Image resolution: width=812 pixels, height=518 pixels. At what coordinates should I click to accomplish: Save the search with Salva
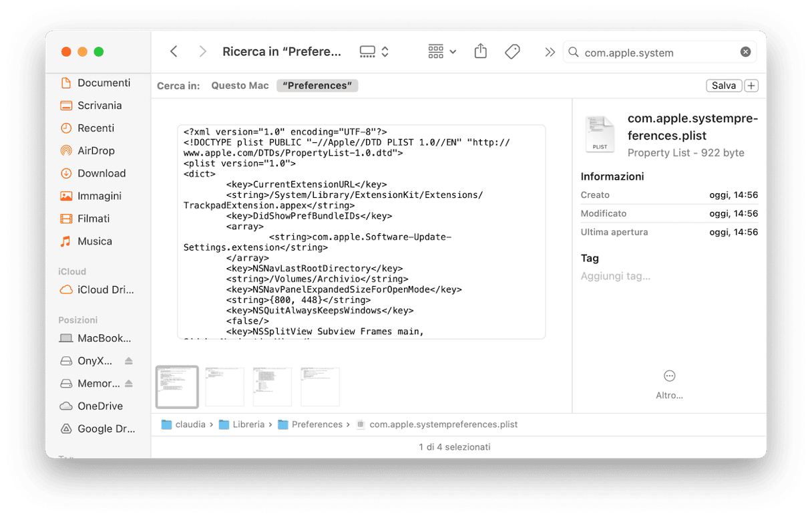pos(724,86)
